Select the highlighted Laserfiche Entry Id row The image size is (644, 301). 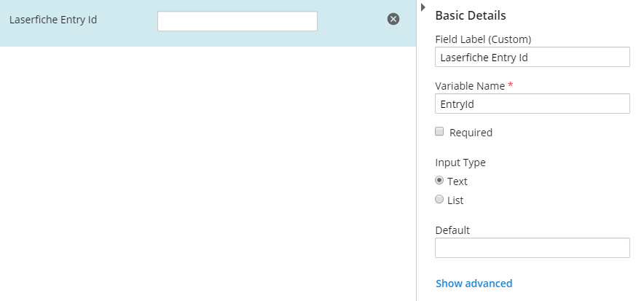pyautogui.click(x=208, y=23)
